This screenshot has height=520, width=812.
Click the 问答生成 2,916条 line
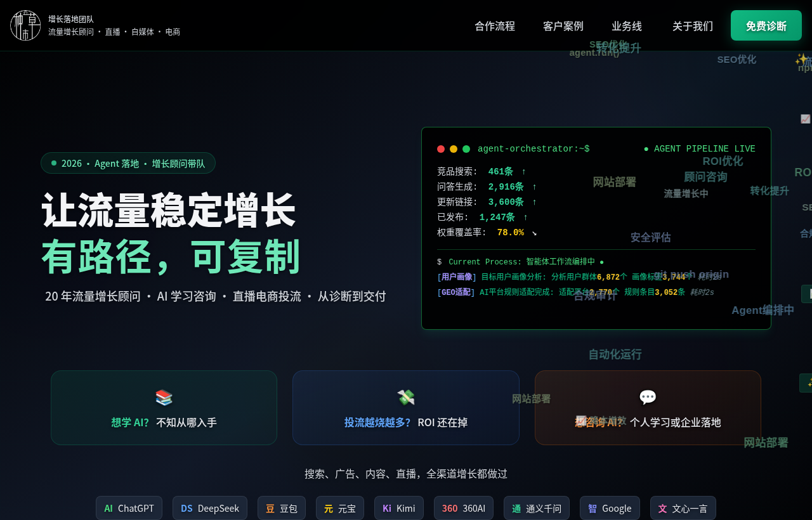[487, 187]
